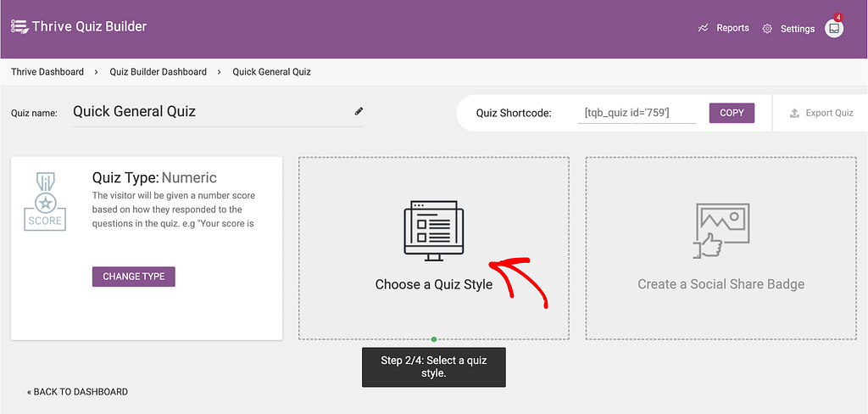Click the Back to Dashboard link
The height and width of the screenshot is (414, 868).
(77, 392)
